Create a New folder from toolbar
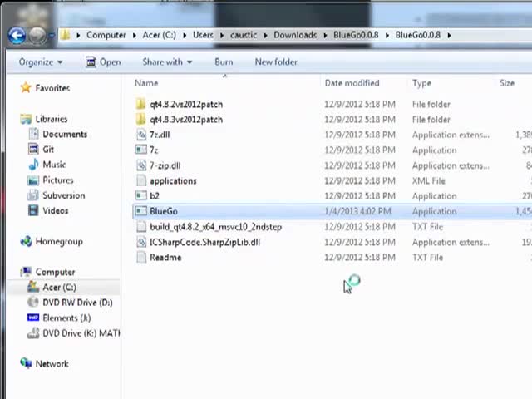 (276, 62)
